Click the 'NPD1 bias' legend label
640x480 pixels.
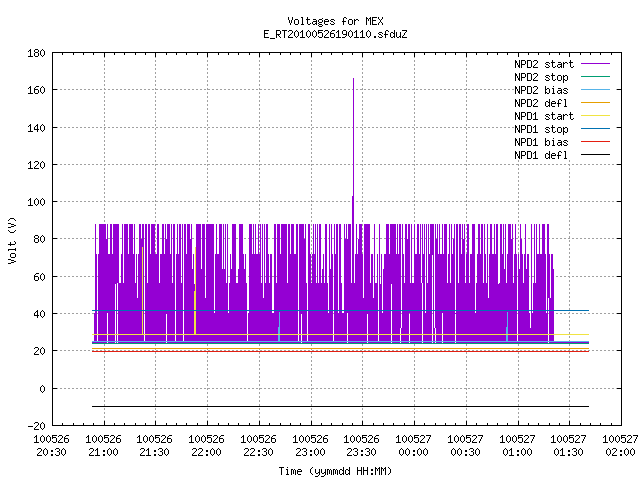(x=541, y=142)
